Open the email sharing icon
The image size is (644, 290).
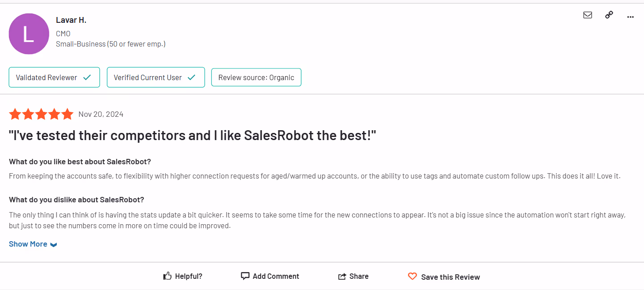point(587,15)
